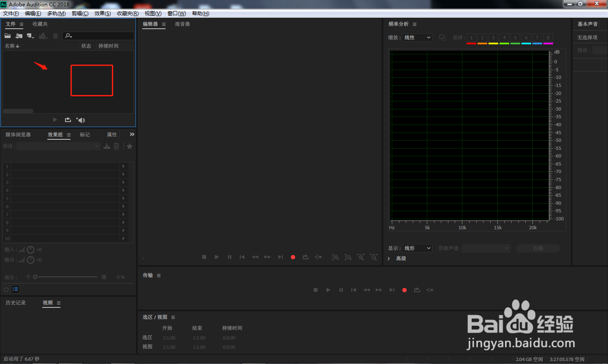Expand the 高级 section
Viewport: 608px width, 364px height.
coord(397,258)
